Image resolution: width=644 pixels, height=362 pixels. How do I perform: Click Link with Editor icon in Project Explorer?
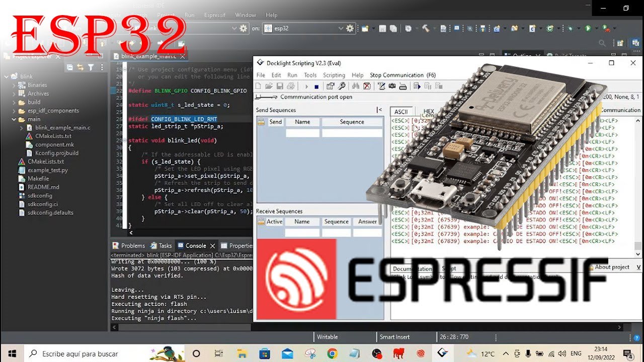[x=80, y=67]
